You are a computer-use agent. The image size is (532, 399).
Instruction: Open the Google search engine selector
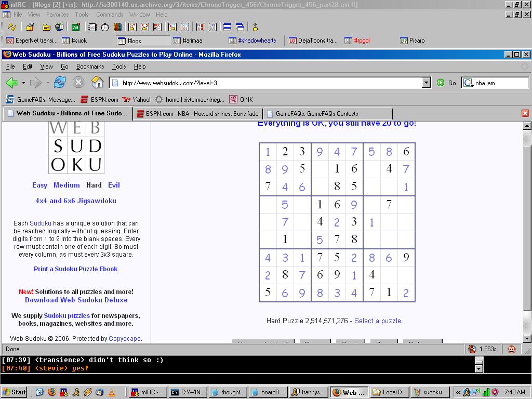(468, 83)
